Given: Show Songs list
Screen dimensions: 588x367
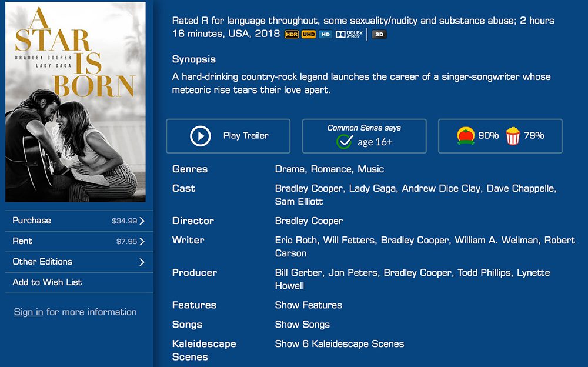Looking at the screenshot, I should tap(302, 325).
